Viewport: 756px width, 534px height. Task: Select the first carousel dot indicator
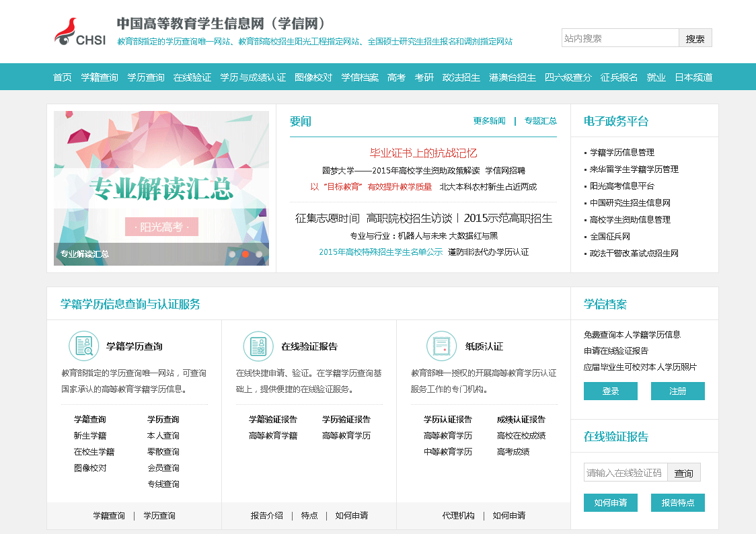(233, 254)
